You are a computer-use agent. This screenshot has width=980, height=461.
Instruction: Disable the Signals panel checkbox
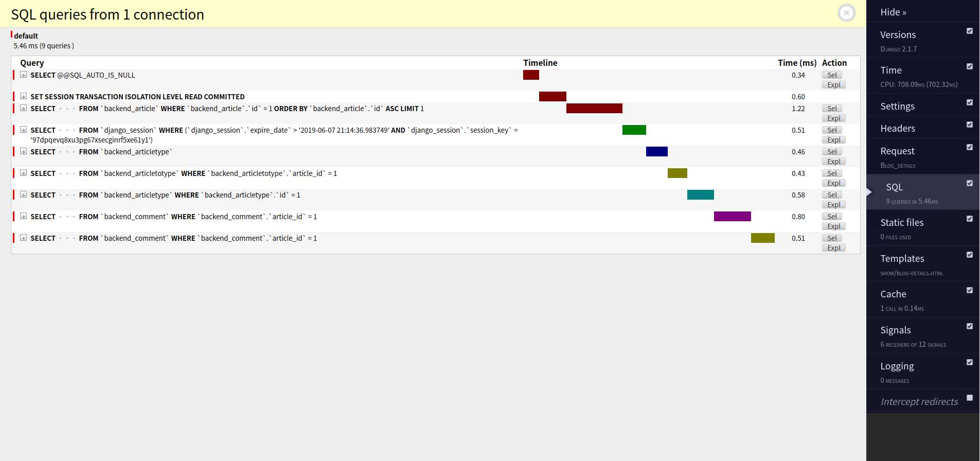[970, 326]
